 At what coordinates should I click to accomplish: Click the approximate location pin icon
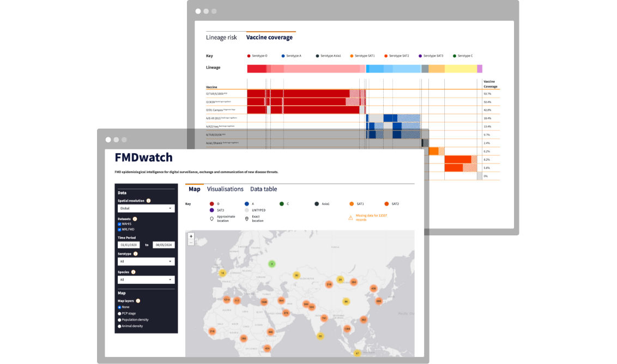coord(211,219)
